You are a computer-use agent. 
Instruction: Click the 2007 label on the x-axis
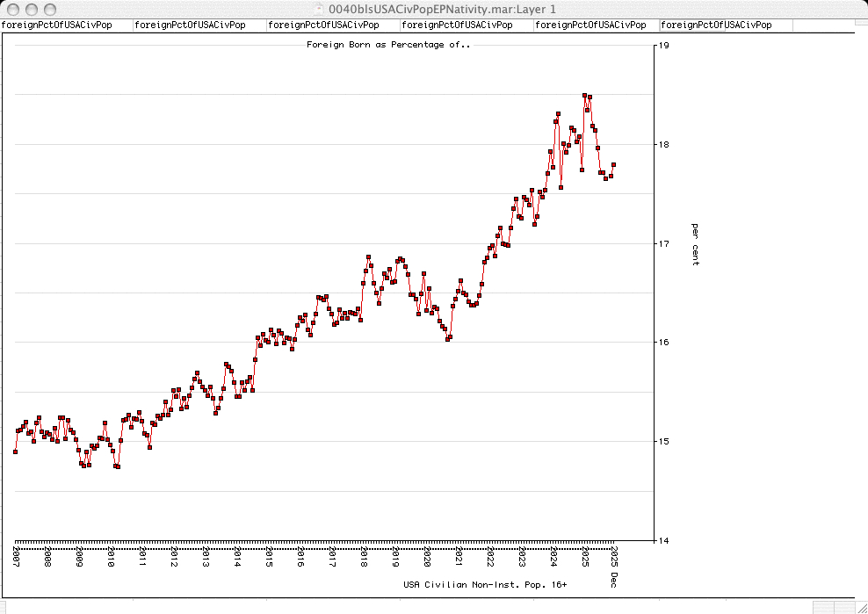click(16, 557)
